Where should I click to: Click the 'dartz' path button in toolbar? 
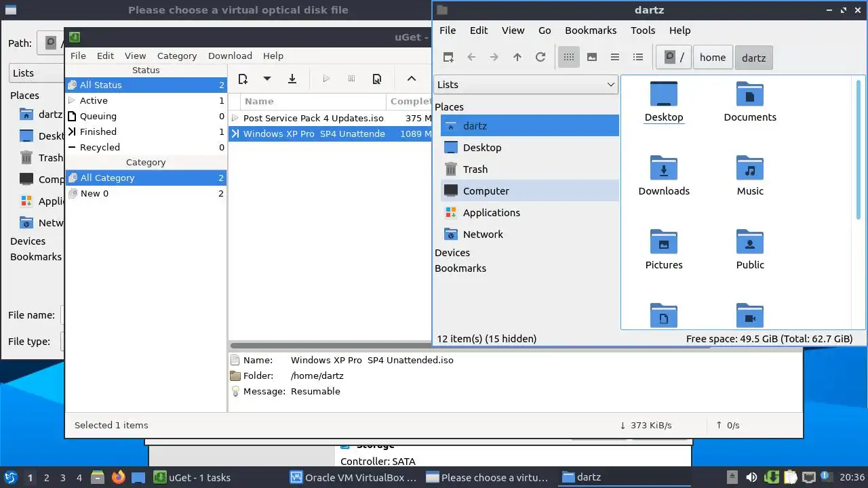click(753, 58)
